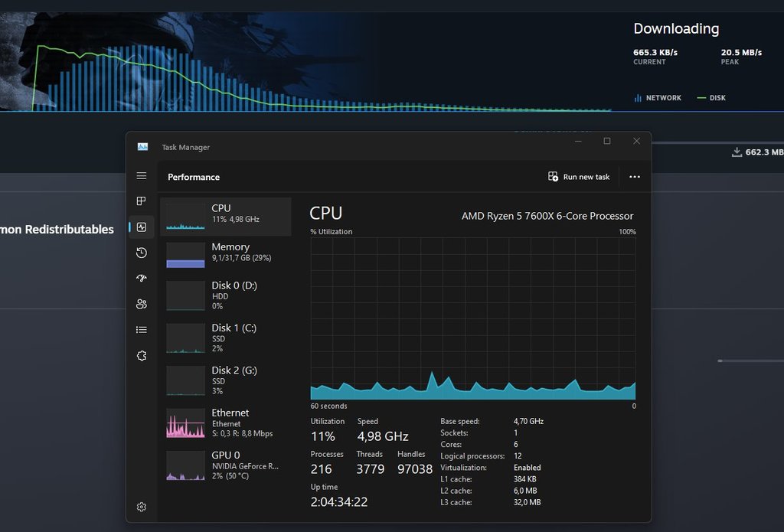Viewport: 784px width, 532px height.
Task: Show the Ethernet network usage entry
Action: 226,423
